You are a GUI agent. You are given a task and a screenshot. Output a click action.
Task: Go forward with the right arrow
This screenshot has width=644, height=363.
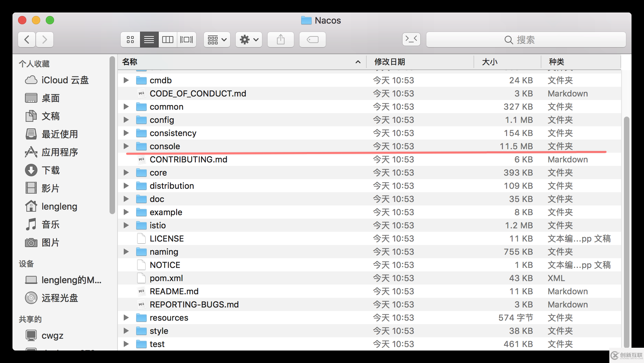(x=45, y=40)
